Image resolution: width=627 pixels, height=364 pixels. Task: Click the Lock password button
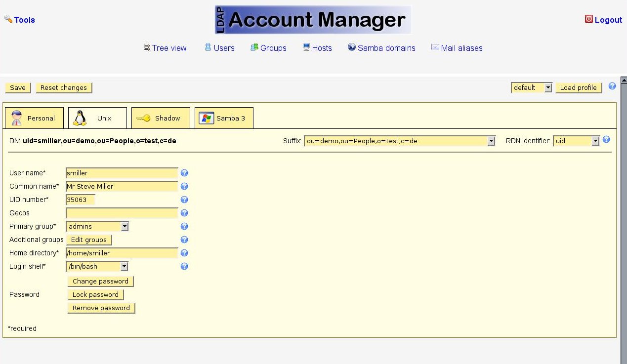pos(95,294)
